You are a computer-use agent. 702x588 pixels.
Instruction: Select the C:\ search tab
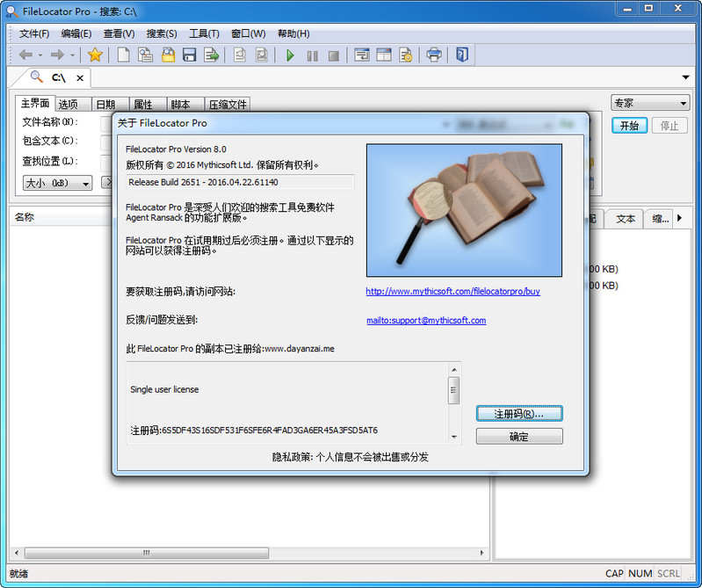click(58, 78)
